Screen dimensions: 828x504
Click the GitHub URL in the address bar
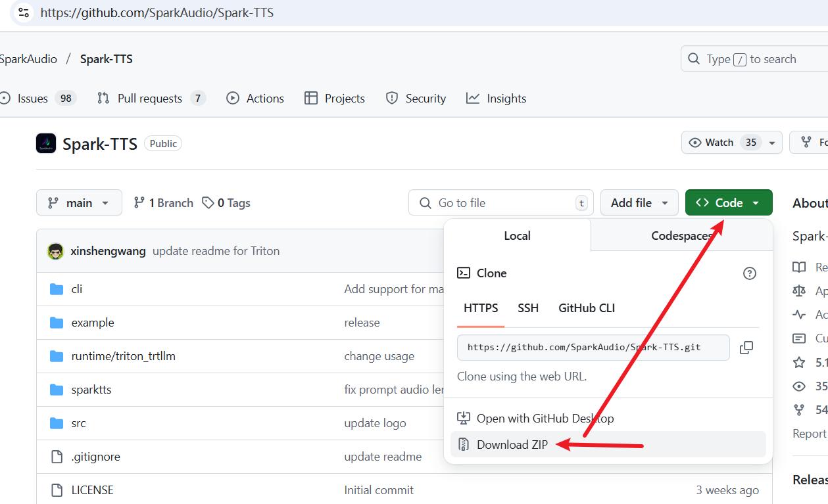[x=157, y=12]
